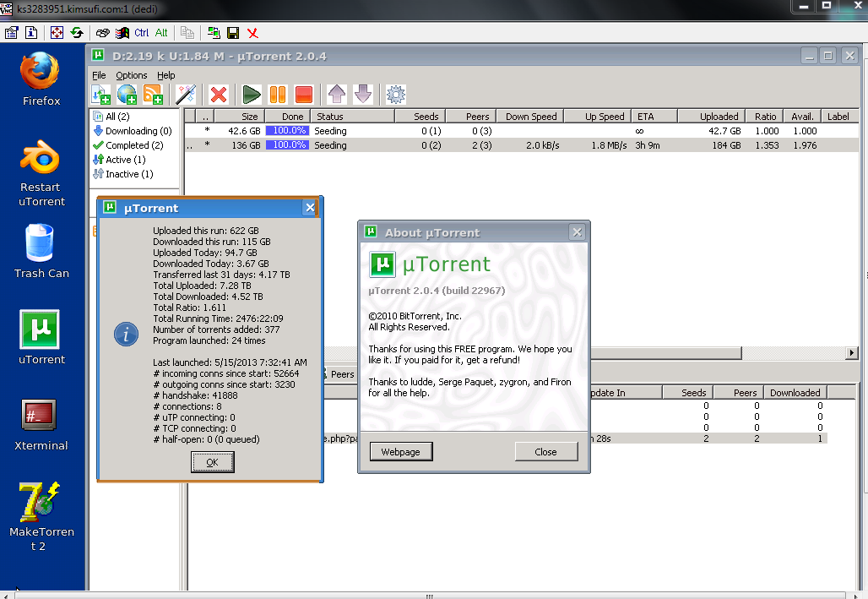Show VNC connection info icon
This screenshot has height=599, width=868.
[31, 33]
